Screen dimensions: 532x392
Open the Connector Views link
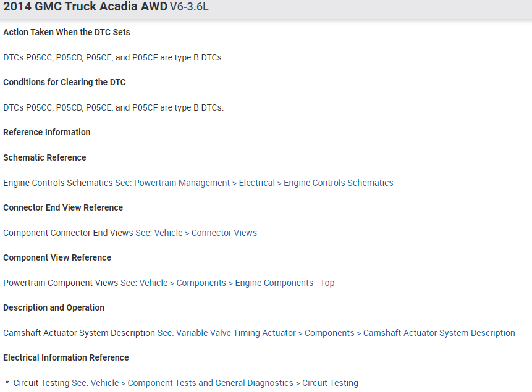(224, 233)
